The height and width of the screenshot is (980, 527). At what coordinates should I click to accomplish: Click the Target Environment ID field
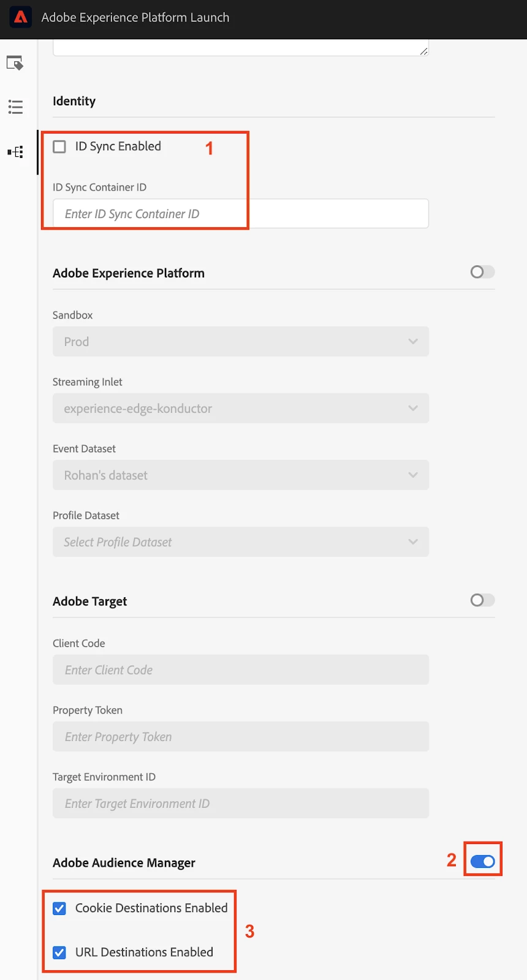pyautogui.click(x=240, y=804)
